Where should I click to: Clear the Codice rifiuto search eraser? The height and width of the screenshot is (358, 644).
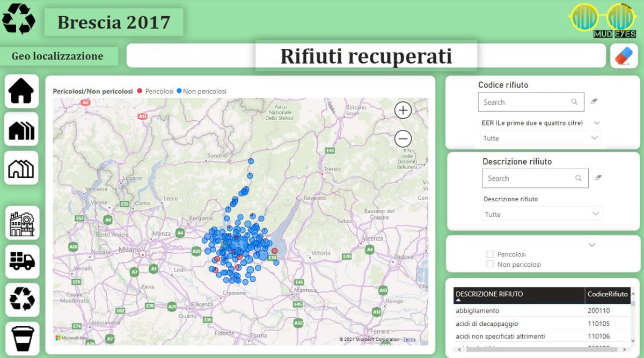[x=594, y=101]
